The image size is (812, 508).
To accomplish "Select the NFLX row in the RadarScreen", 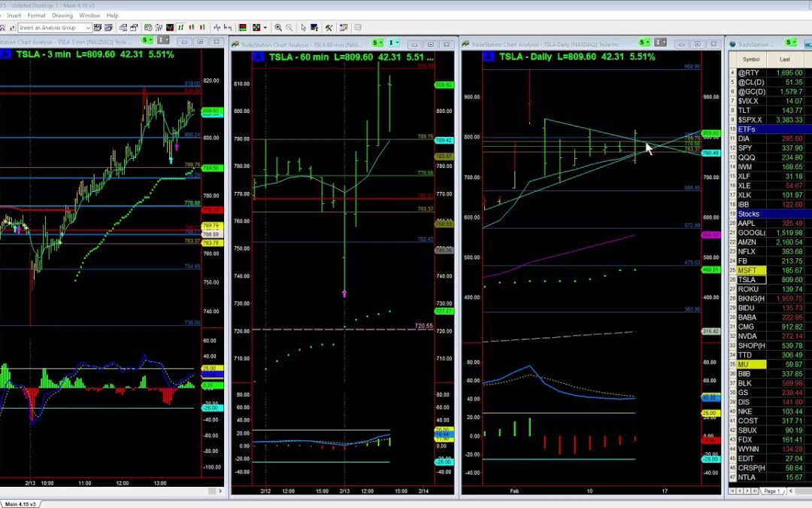I will click(770, 251).
